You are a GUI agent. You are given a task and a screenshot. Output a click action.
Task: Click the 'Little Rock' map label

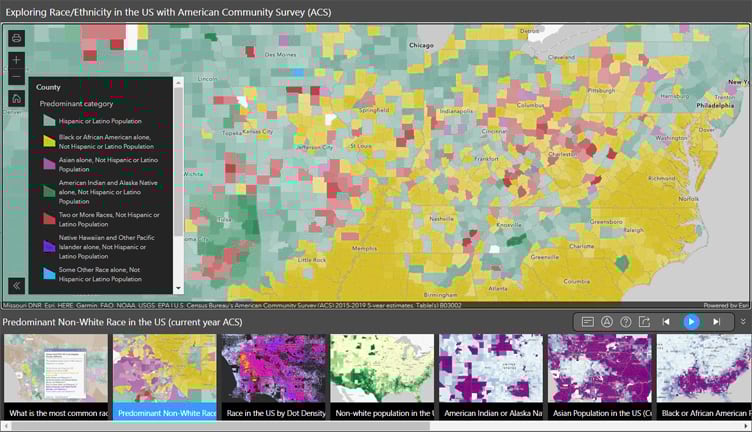[x=312, y=260]
